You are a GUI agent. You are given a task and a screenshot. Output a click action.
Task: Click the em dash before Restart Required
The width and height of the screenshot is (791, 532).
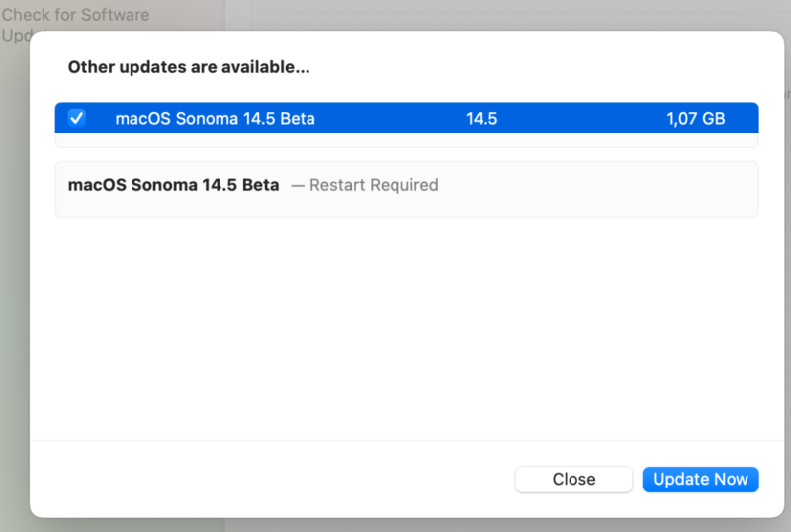(x=298, y=185)
